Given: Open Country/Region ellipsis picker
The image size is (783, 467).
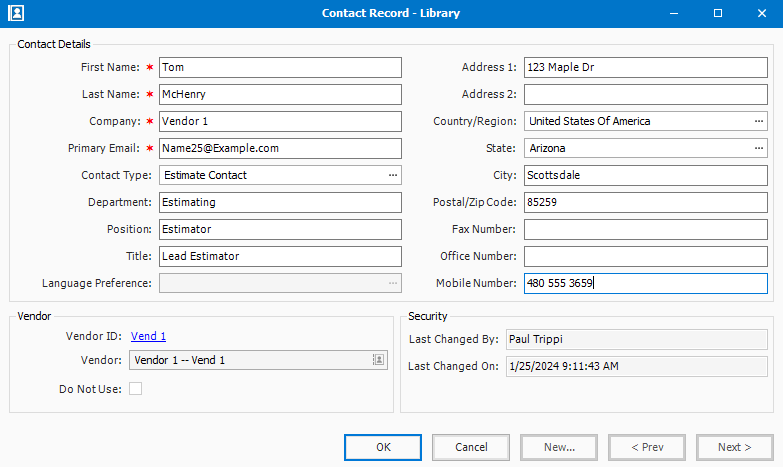Looking at the screenshot, I should [759, 121].
